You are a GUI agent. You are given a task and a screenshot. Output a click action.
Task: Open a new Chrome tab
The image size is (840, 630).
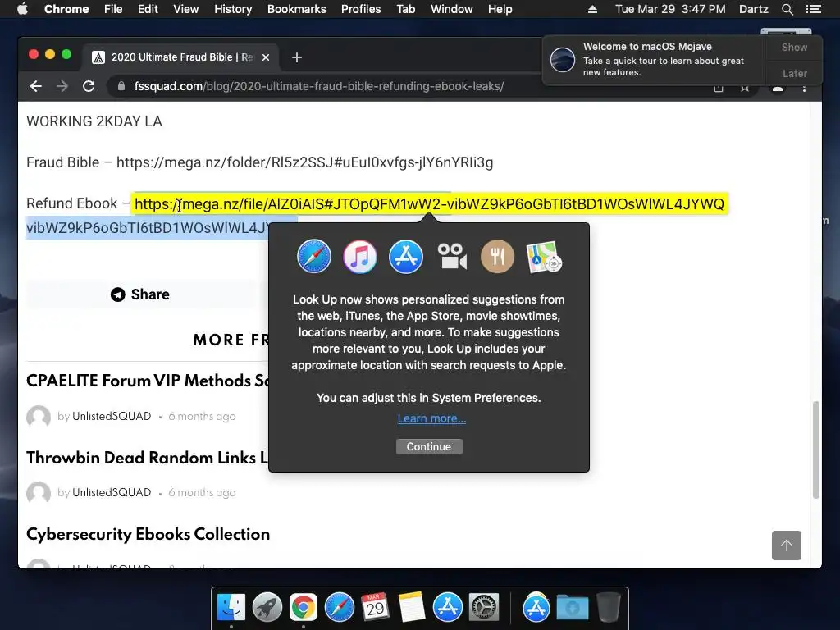[x=297, y=57]
